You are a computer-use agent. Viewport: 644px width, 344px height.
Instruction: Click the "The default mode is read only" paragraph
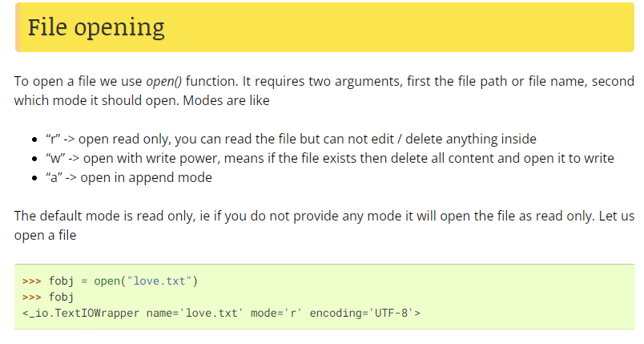324,225
